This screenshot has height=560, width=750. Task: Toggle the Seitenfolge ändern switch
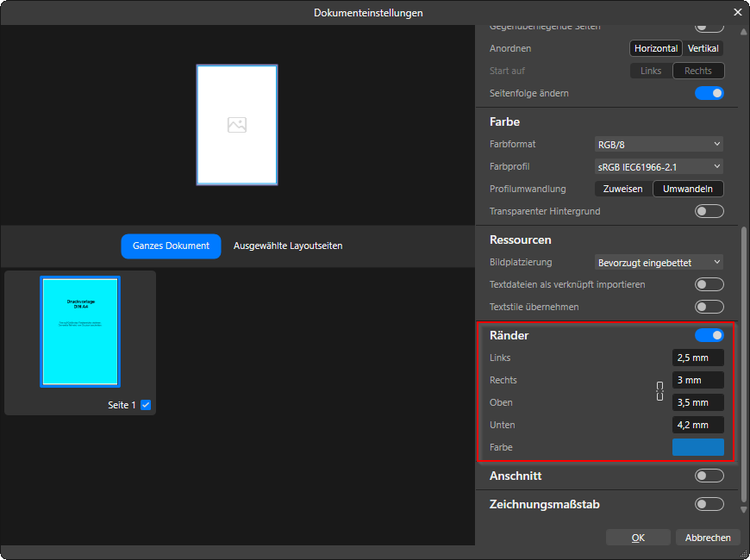pos(709,93)
